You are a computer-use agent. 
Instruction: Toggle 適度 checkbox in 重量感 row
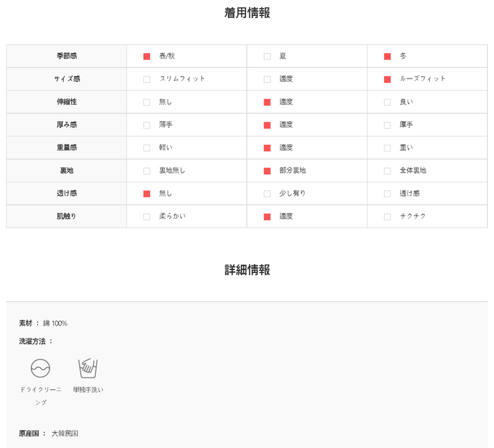[267, 148]
